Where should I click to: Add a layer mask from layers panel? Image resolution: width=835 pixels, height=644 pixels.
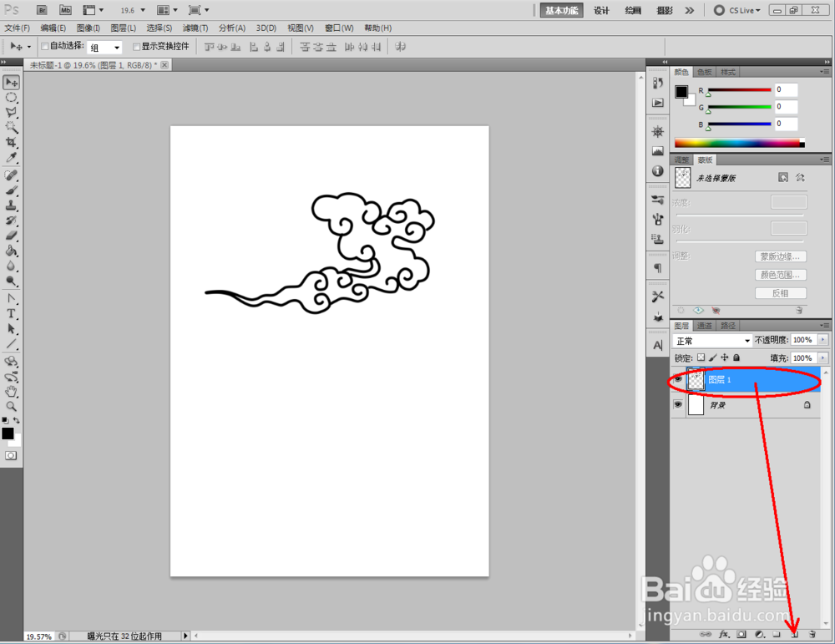point(741,635)
